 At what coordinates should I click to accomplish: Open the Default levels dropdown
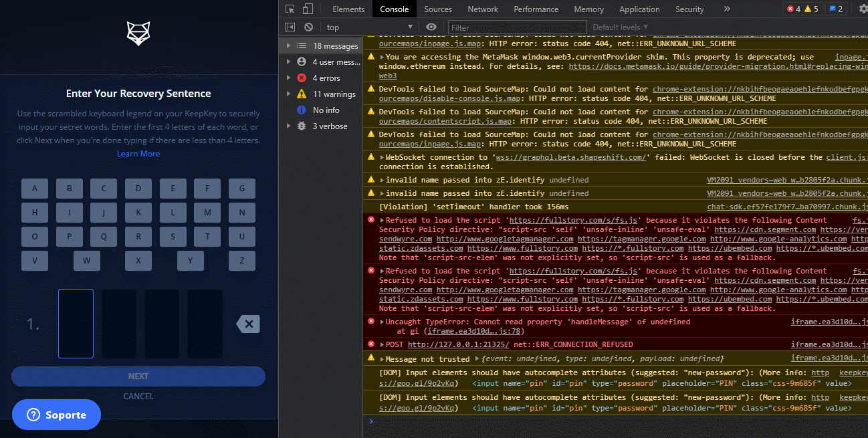[x=620, y=27]
